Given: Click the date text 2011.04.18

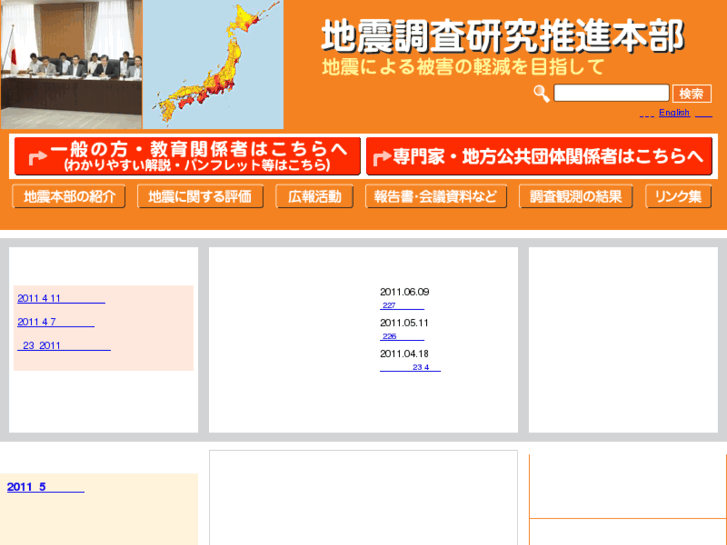Looking at the screenshot, I should point(404,354).
